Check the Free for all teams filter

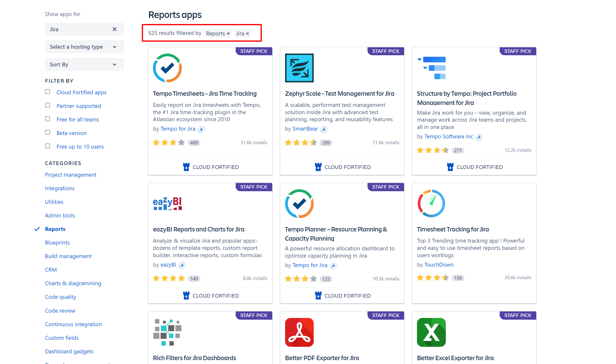[47, 119]
